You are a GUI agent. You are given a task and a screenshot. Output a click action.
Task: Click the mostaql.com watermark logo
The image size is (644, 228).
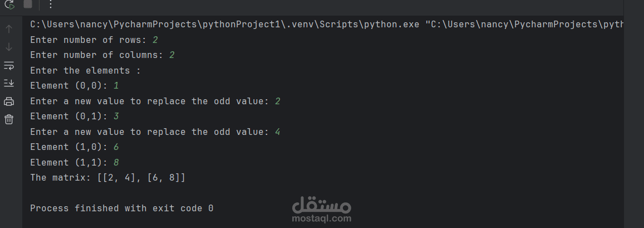tap(322, 210)
